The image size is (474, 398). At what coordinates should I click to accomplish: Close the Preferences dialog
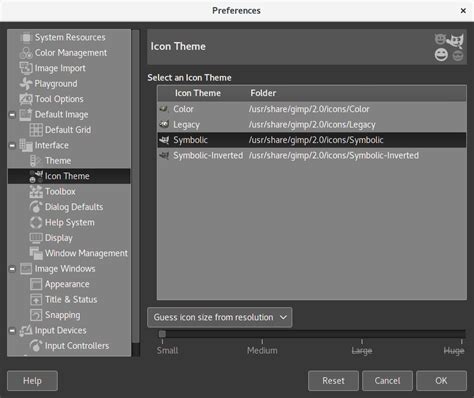[463, 11]
